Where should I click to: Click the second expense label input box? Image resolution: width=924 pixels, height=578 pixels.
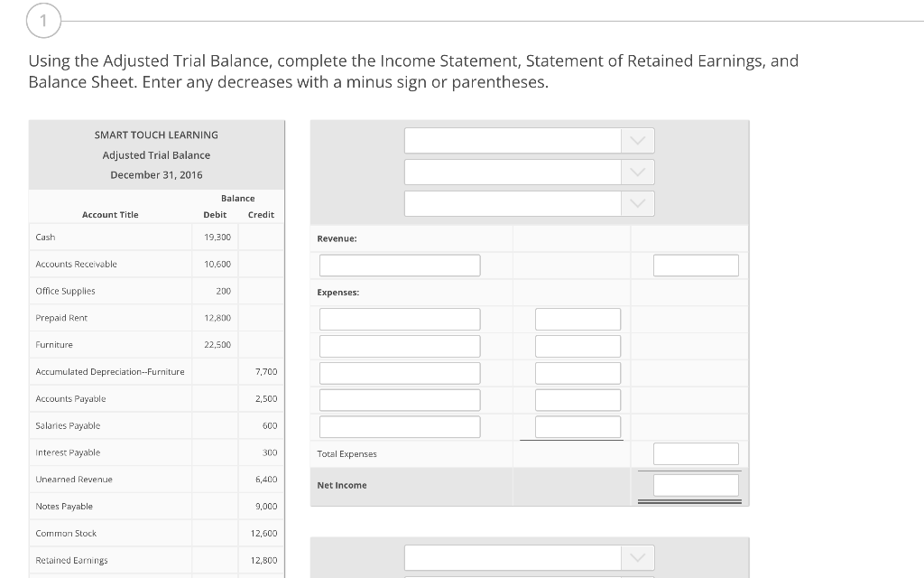click(399, 345)
